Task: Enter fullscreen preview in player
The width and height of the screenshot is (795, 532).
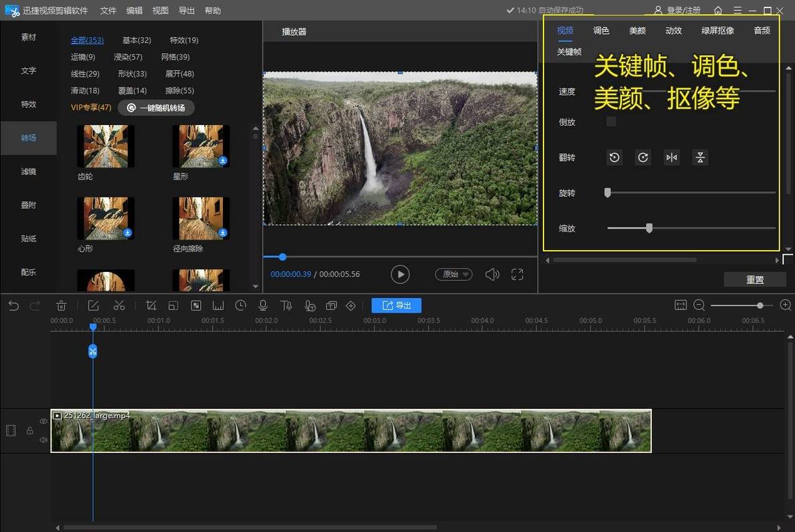Action: (x=517, y=275)
